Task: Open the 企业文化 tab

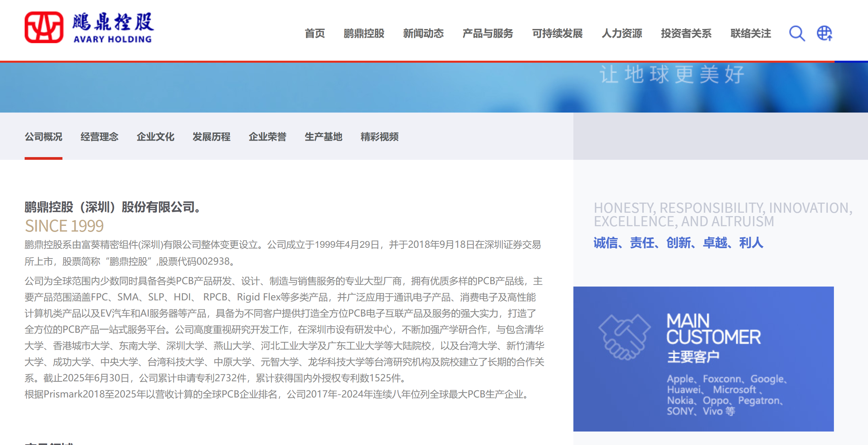Action: pyautogui.click(x=156, y=137)
